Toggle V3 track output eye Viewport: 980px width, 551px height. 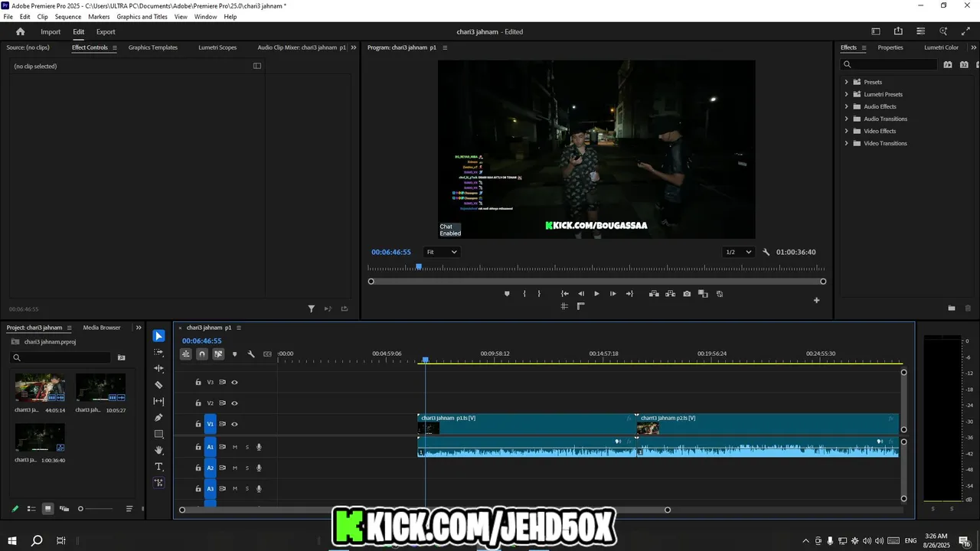(x=234, y=382)
